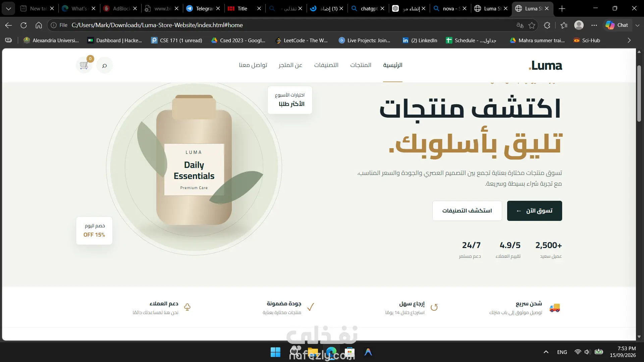Expand bookmarks overflow chevron
The image size is (644, 362).
(x=629, y=40)
